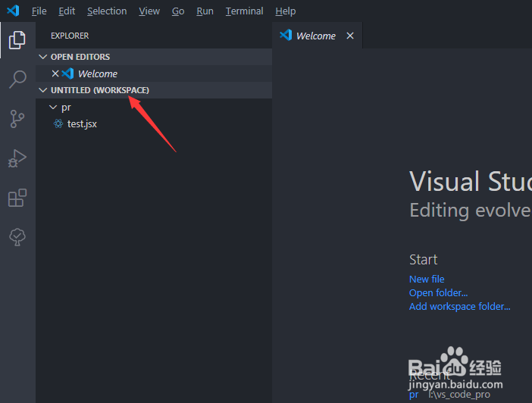Open the Selection menu

(x=107, y=11)
